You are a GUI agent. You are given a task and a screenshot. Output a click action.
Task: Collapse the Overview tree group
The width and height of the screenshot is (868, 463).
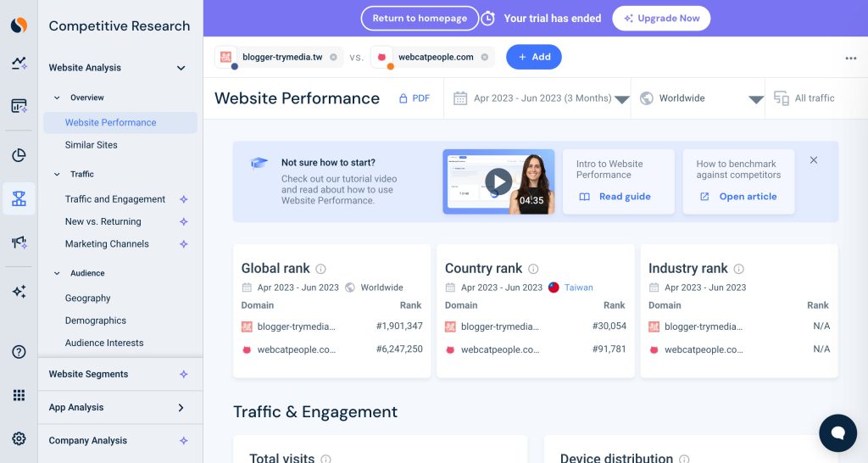(57, 98)
